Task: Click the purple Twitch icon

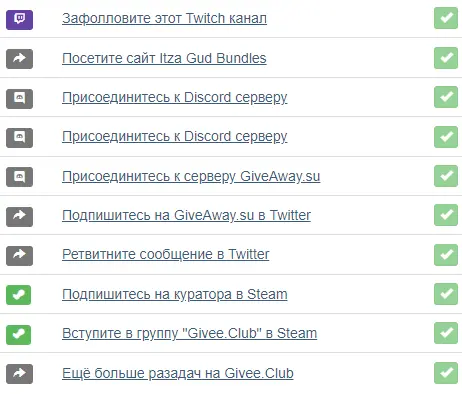Action: click(19, 20)
